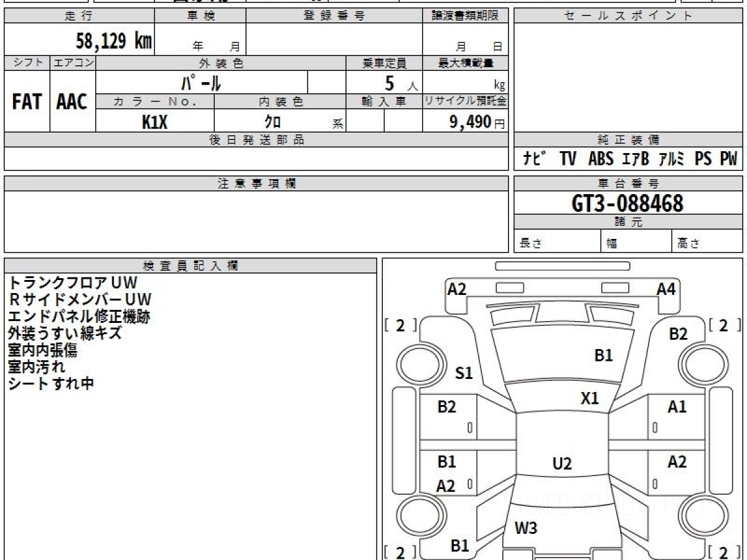Click the 幅 dimension label
Image resolution: width=747 pixels, height=560 pixels.
click(612, 244)
